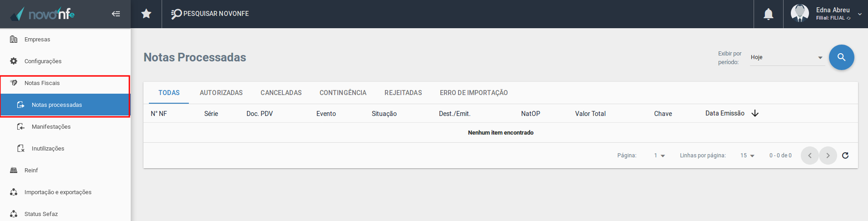Click the favorites star icon
This screenshot has height=221, width=868.
146,14
